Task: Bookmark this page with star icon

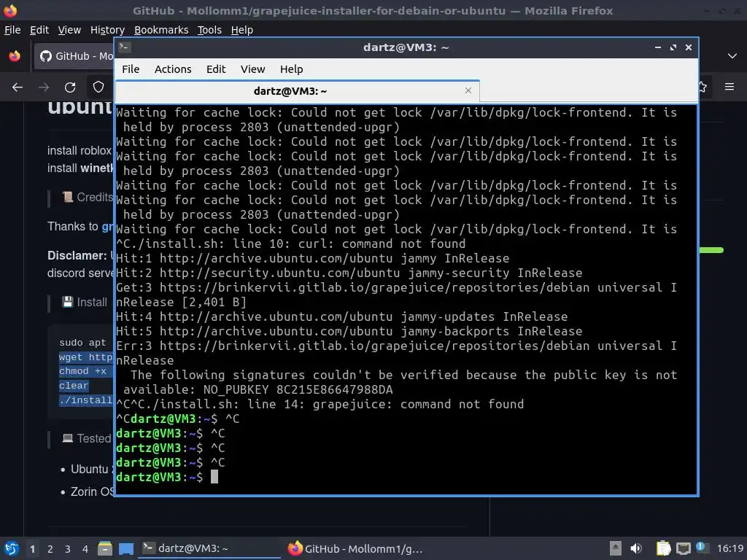Action: pyautogui.click(x=703, y=87)
